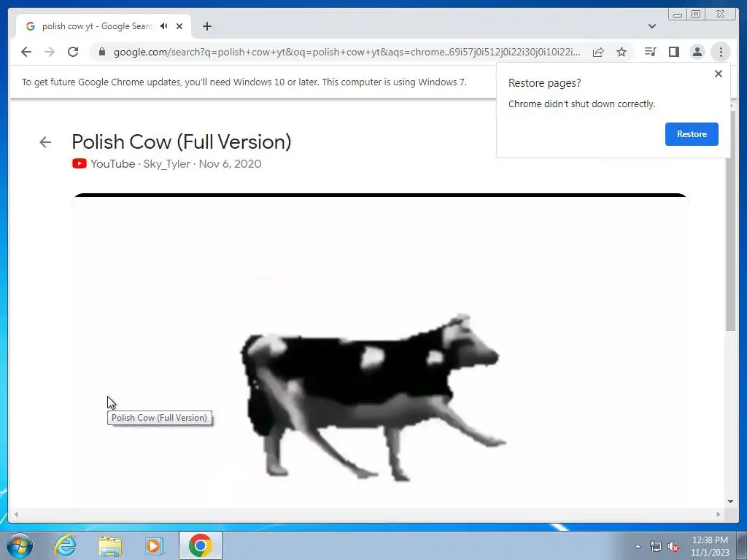Show hidden tray icons arrow

coord(638,546)
